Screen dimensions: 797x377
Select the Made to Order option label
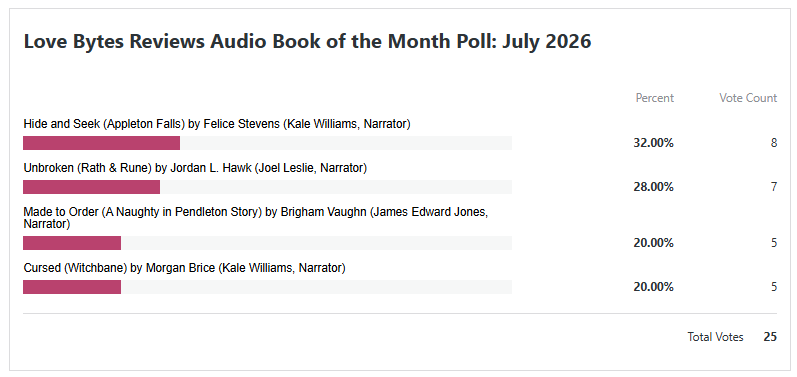tap(256, 217)
